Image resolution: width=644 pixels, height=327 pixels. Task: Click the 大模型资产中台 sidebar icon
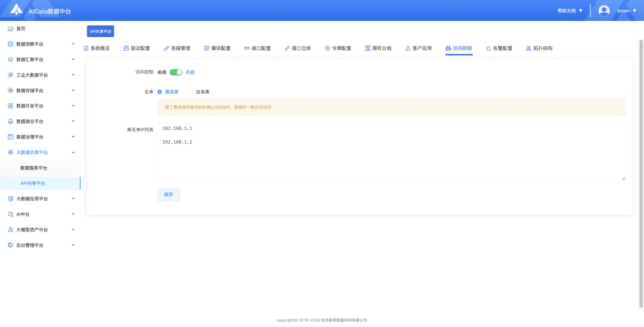pos(11,230)
